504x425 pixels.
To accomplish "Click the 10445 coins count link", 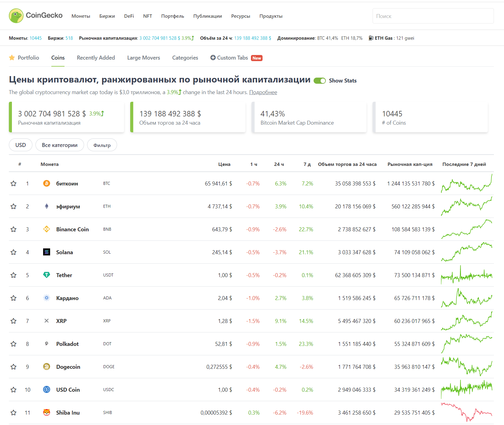I will click(x=35, y=38).
